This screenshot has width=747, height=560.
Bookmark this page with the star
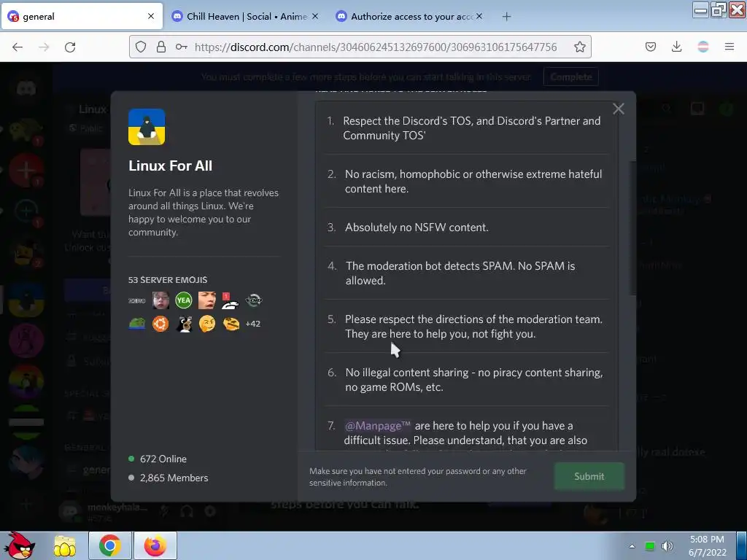(x=580, y=47)
